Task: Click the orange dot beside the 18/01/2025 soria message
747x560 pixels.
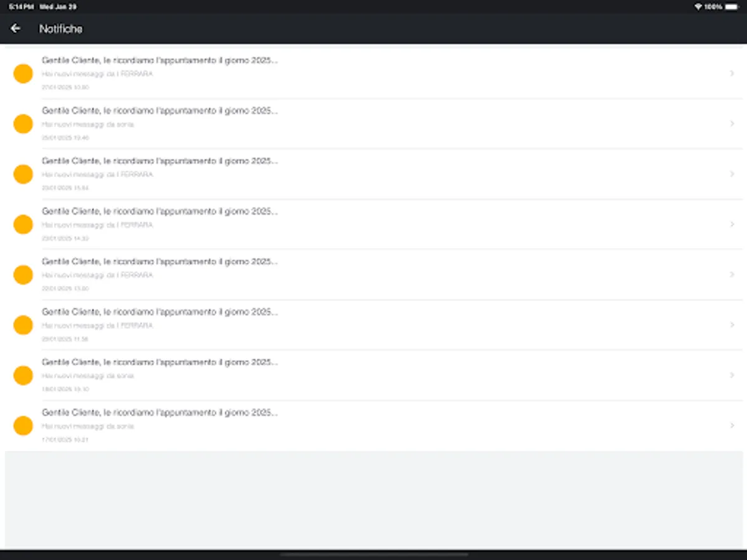Action: (x=23, y=375)
